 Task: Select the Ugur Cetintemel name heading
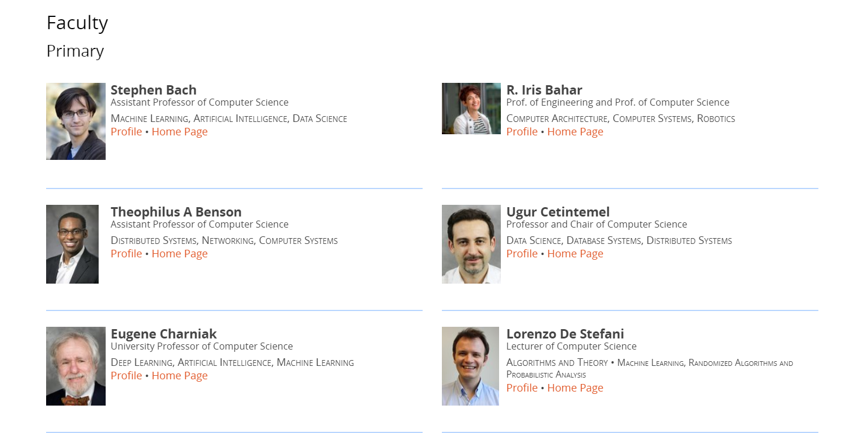pyautogui.click(x=558, y=212)
